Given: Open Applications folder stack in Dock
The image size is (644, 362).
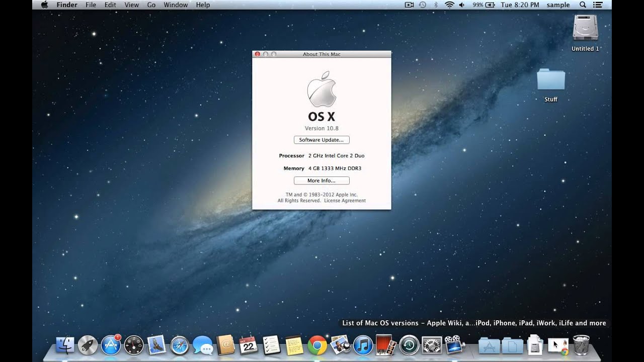Looking at the screenshot, I should [x=489, y=345].
